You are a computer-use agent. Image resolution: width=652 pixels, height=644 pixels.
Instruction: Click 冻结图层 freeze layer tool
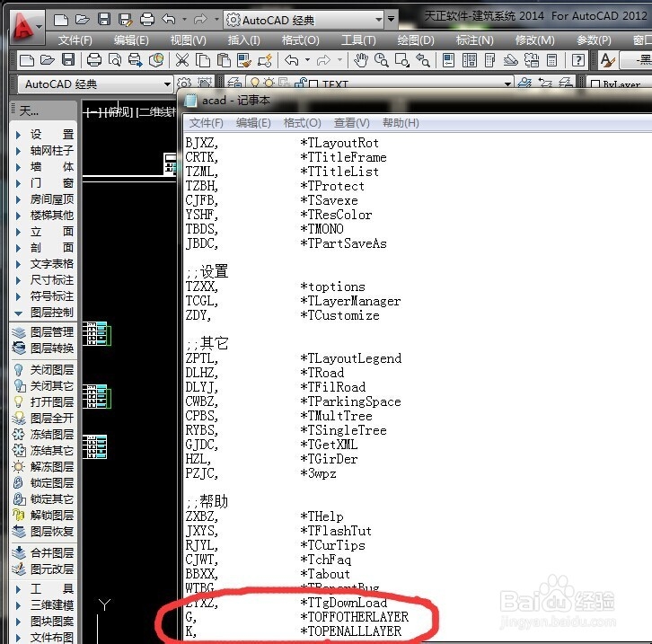pos(43,434)
